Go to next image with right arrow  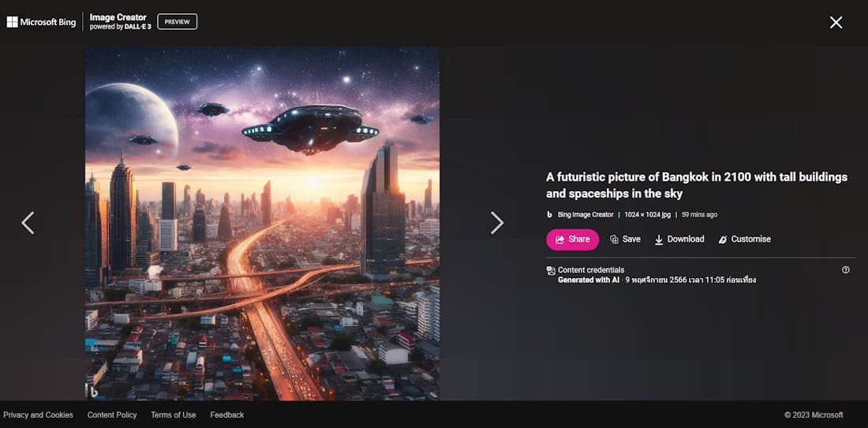496,223
